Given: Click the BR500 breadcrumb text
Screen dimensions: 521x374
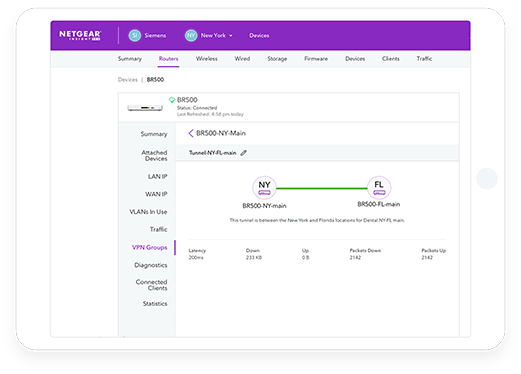Looking at the screenshot, I should (x=155, y=80).
